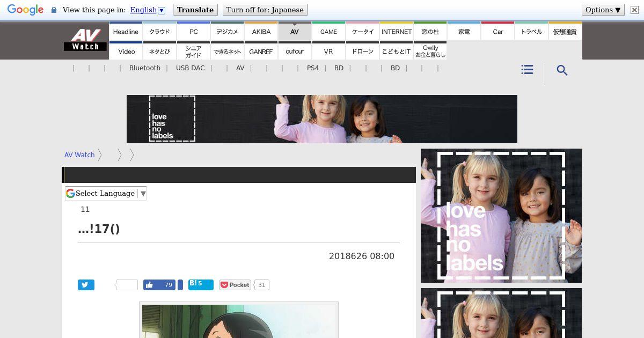This screenshot has width=644, height=338.
Task: Select the できるネット tab
Action: point(227,51)
